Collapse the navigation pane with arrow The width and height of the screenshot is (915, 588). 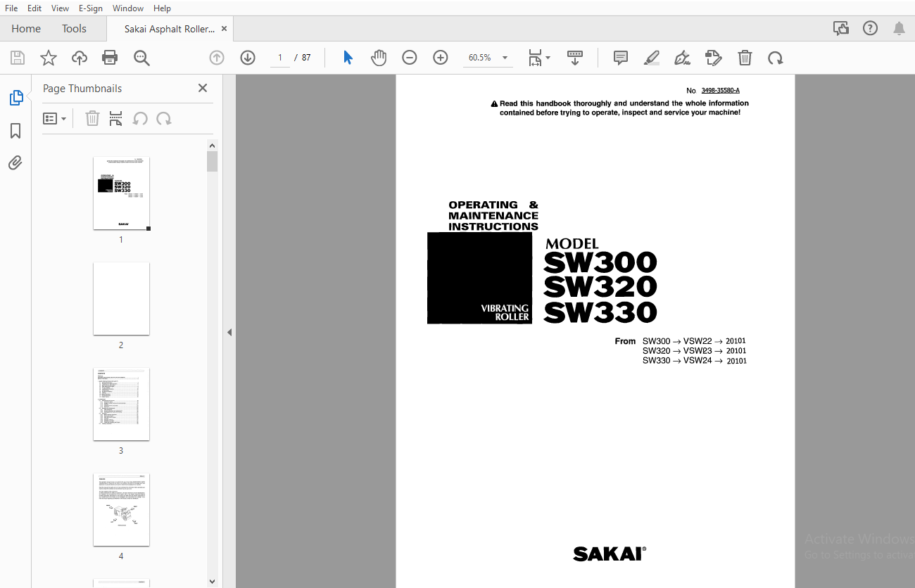click(229, 332)
